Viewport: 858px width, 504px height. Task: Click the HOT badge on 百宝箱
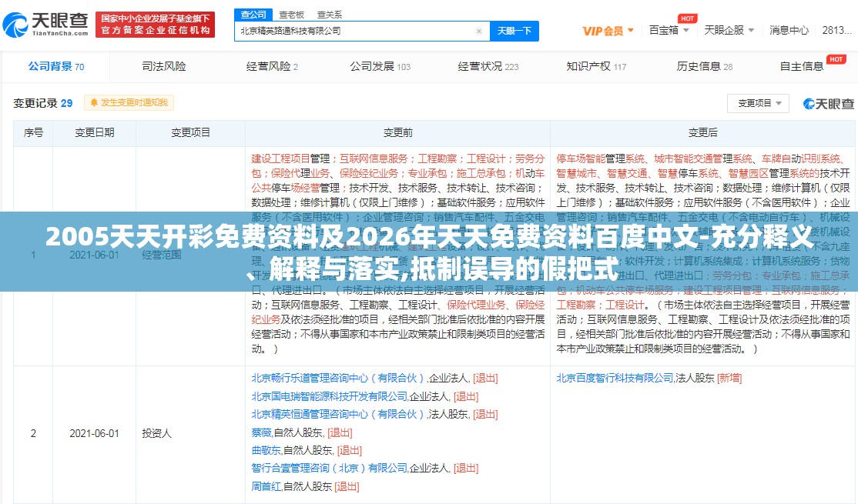[687, 18]
